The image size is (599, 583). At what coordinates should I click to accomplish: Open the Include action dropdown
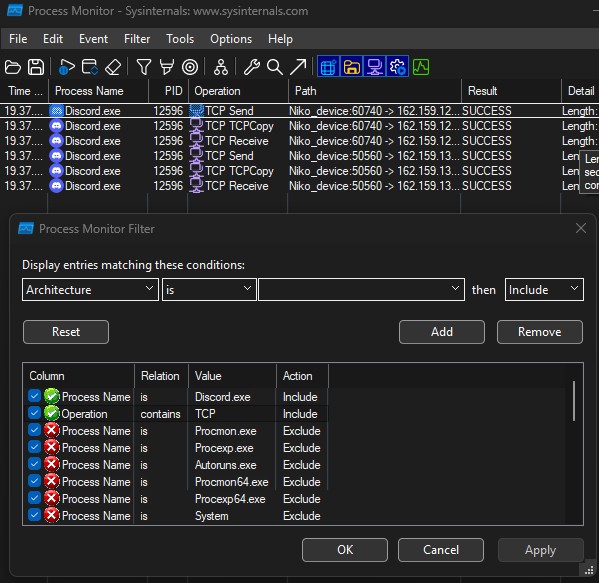tap(544, 290)
